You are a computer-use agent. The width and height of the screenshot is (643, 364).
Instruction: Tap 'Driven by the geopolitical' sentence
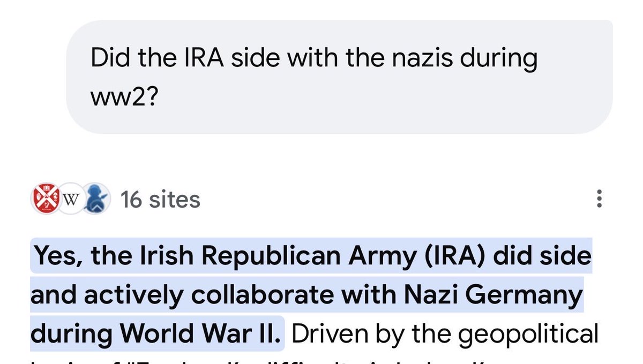[445, 334]
